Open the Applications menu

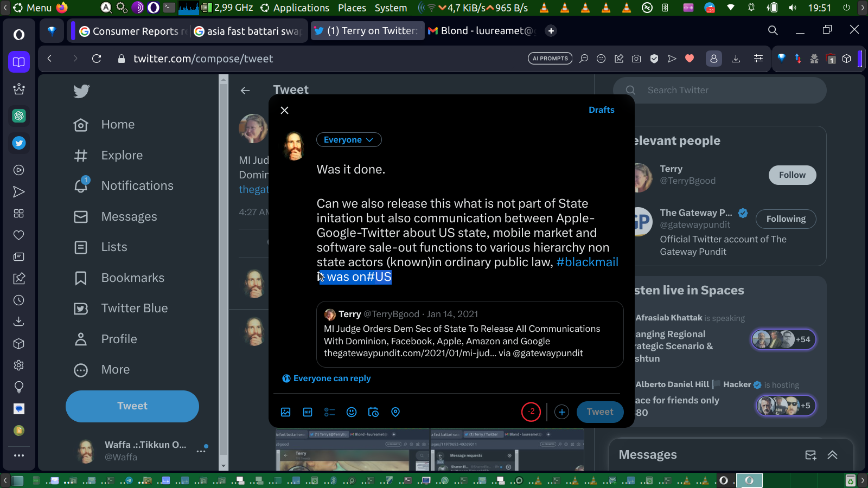point(295,8)
